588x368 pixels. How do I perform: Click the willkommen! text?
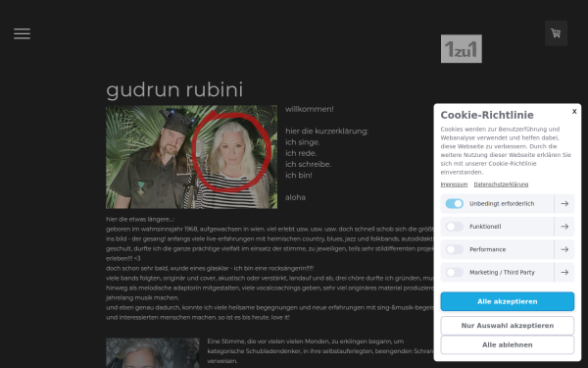(310, 109)
